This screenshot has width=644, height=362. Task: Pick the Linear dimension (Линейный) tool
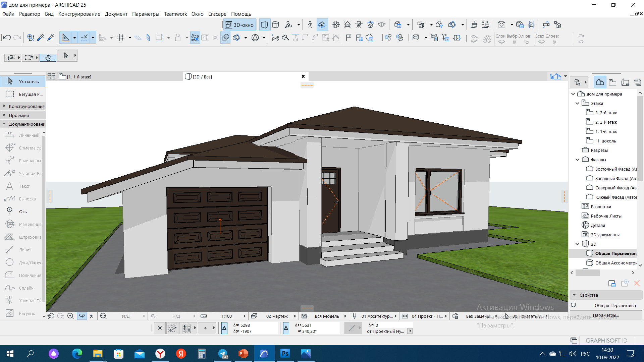(x=23, y=135)
